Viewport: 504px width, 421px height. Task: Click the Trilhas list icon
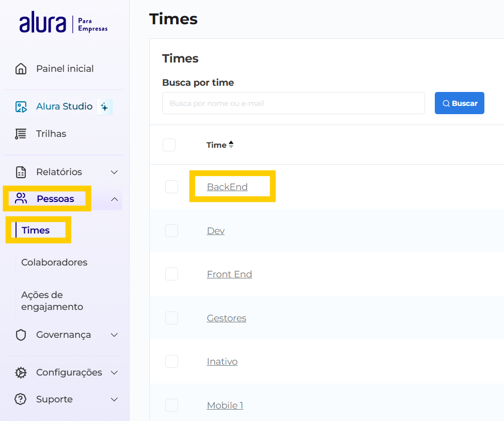point(21,134)
